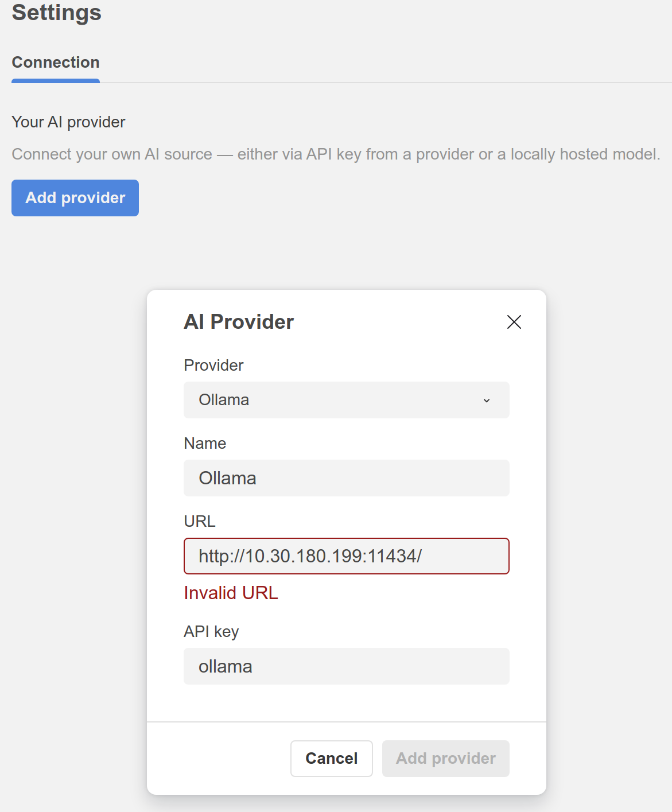672x812 pixels.
Task: Click the Name field label
Action: coord(205,444)
